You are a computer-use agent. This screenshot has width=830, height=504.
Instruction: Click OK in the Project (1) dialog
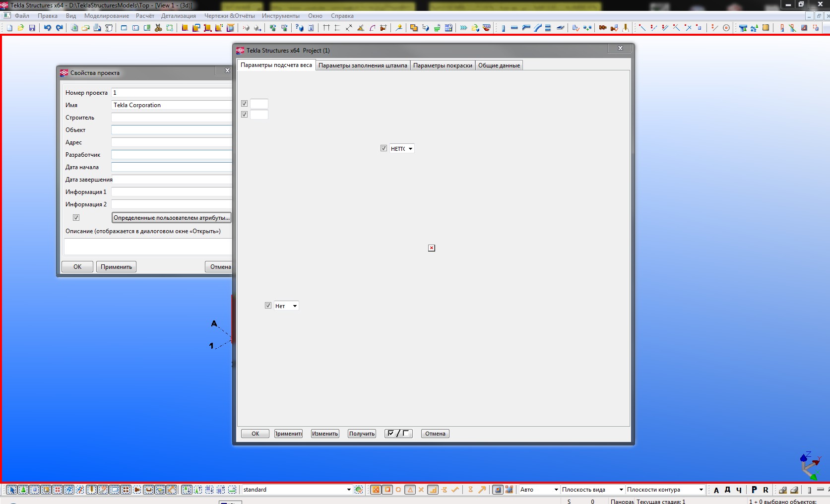click(255, 434)
